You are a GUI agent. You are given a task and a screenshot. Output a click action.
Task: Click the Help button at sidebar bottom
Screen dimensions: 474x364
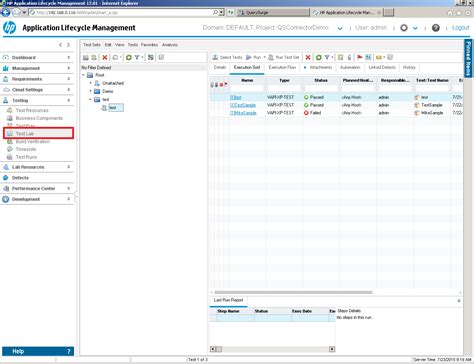38,351
